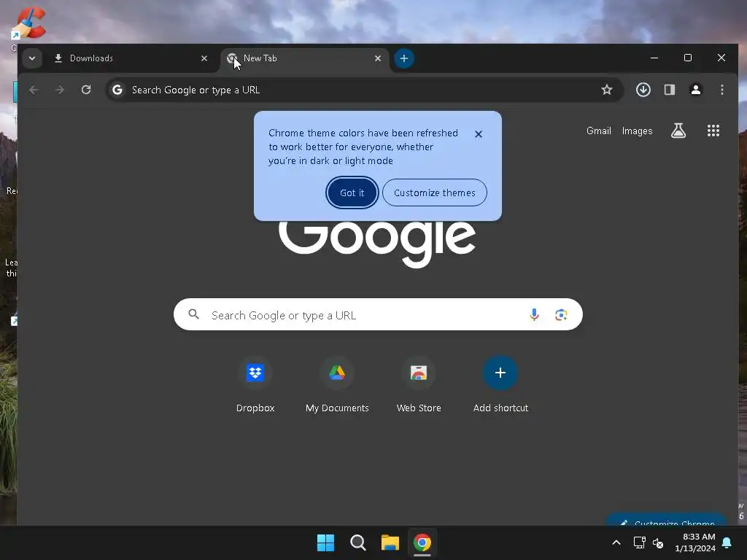Click the Google search box
This screenshot has width=747, height=560.
click(x=378, y=315)
